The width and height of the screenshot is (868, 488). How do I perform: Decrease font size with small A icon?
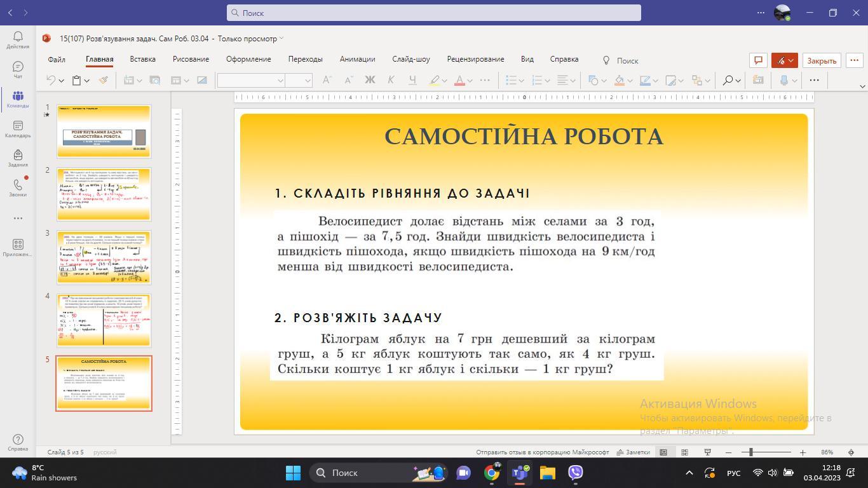click(x=348, y=80)
